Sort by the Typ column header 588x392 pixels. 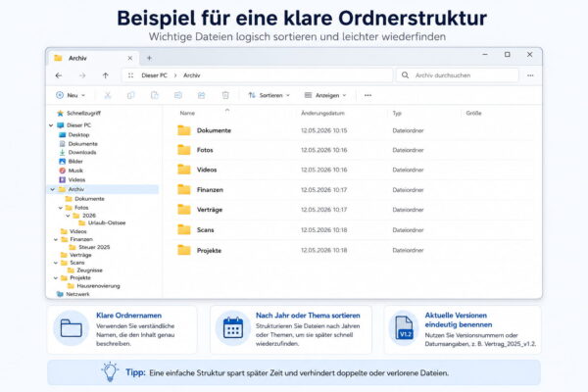[x=397, y=113]
